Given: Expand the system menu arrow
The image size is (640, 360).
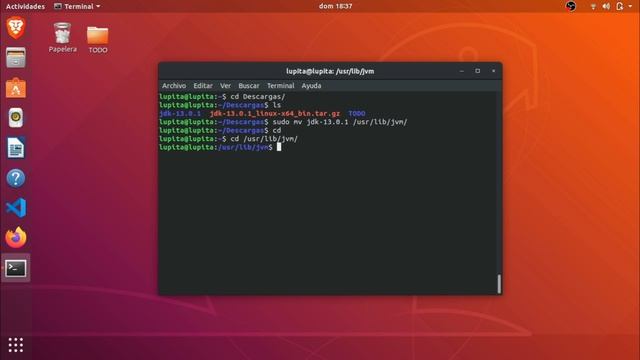Looking at the screenshot, I should [631, 6].
